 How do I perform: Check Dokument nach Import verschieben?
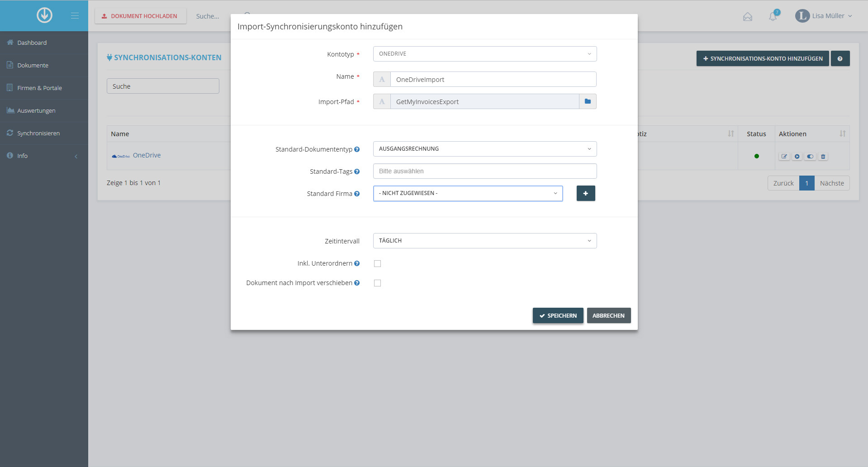click(x=377, y=283)
